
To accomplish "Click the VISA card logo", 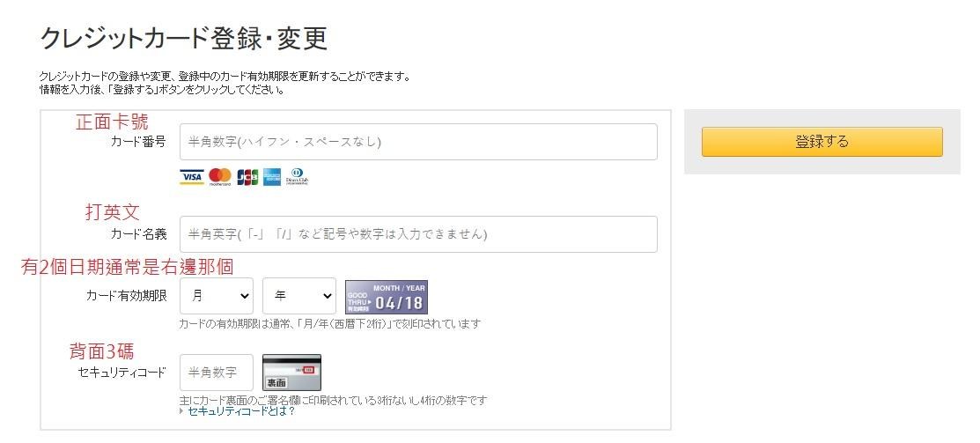I will pos(192,177).
